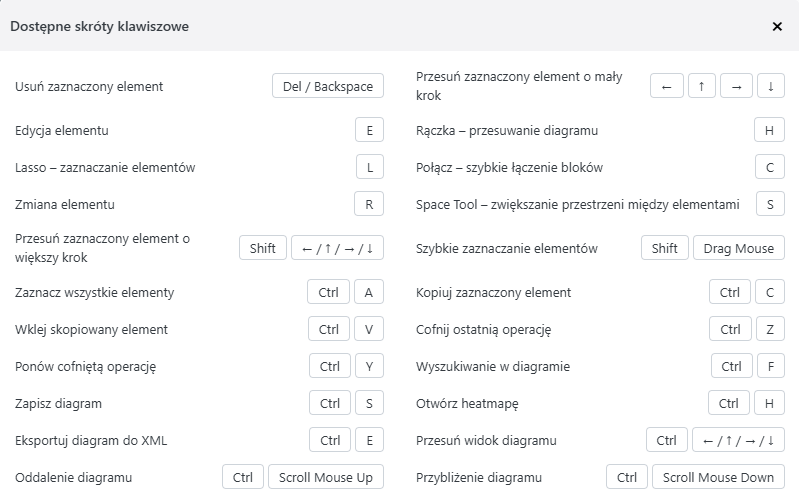
Task: Click the L key for Lasso tool
Action: (x=369, y=167)
